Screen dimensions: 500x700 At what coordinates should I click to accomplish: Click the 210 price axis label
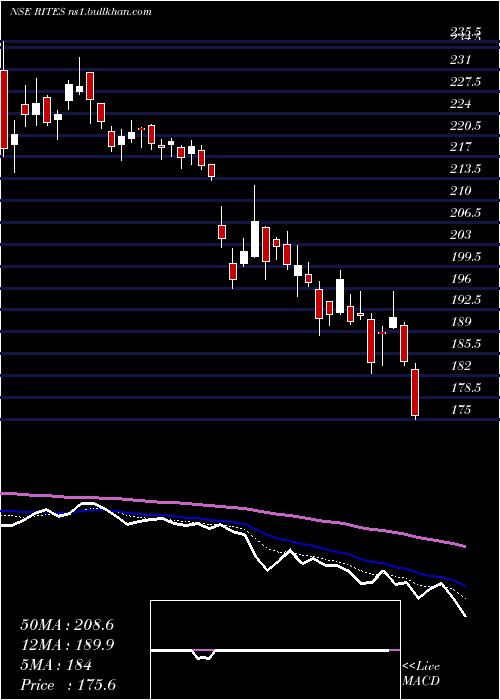coord(460,191)
